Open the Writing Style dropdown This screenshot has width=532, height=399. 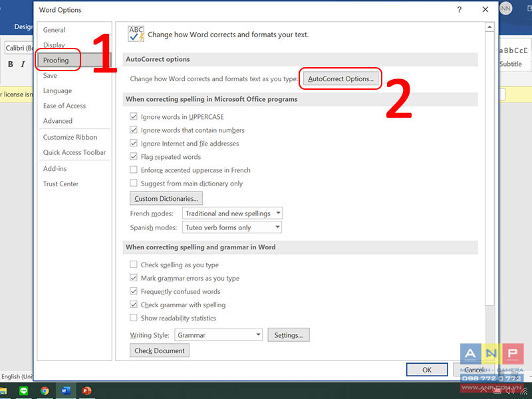(x=219, y=335)
